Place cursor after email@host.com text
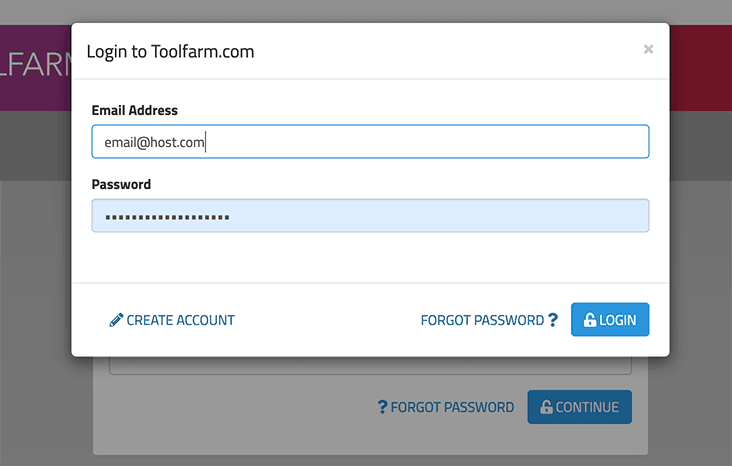This screenshot has height=466, width=732. 205,142
